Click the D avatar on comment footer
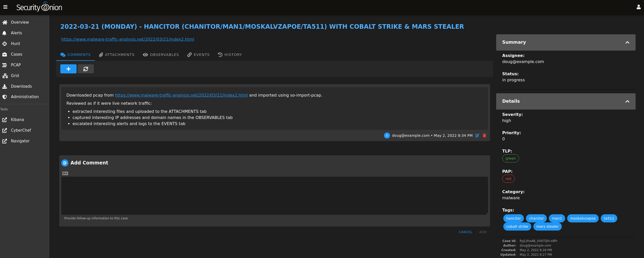Viewport: 644px width, 258px height. point(387,135)
